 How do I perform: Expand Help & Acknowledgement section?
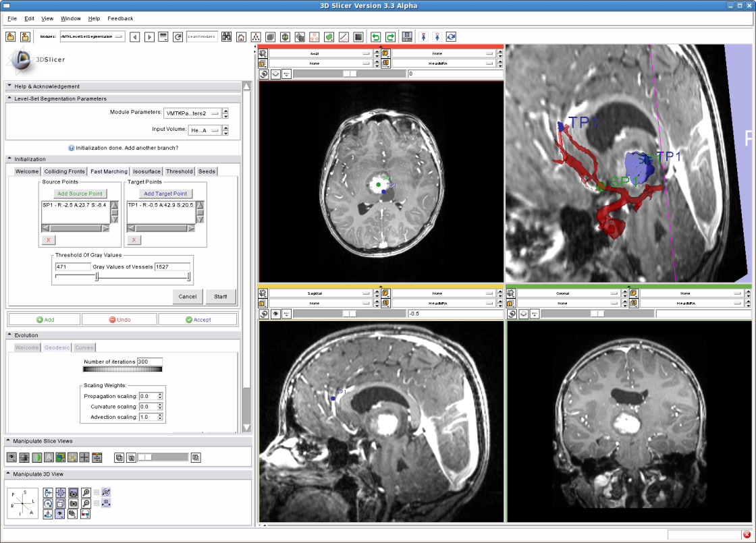tap(123, 86)
